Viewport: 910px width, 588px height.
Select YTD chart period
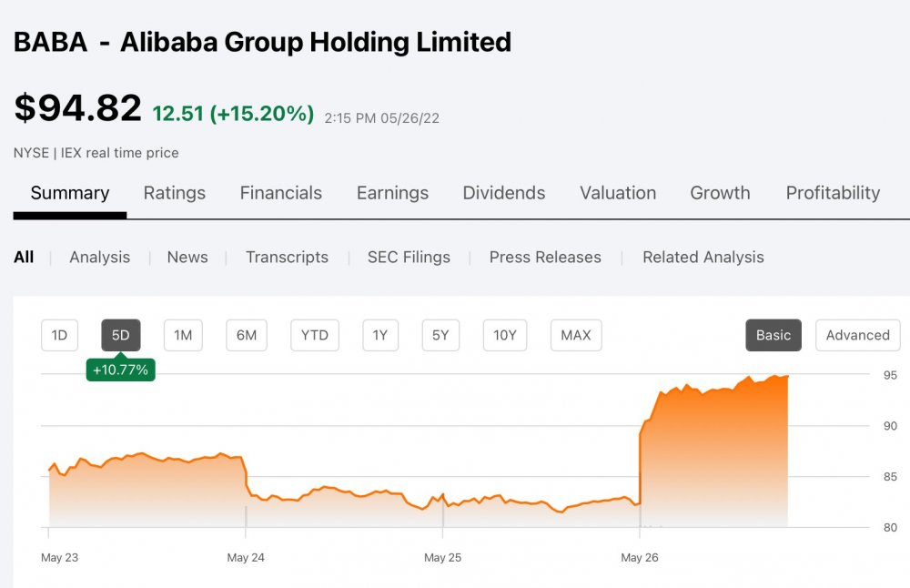pos(314,335)
